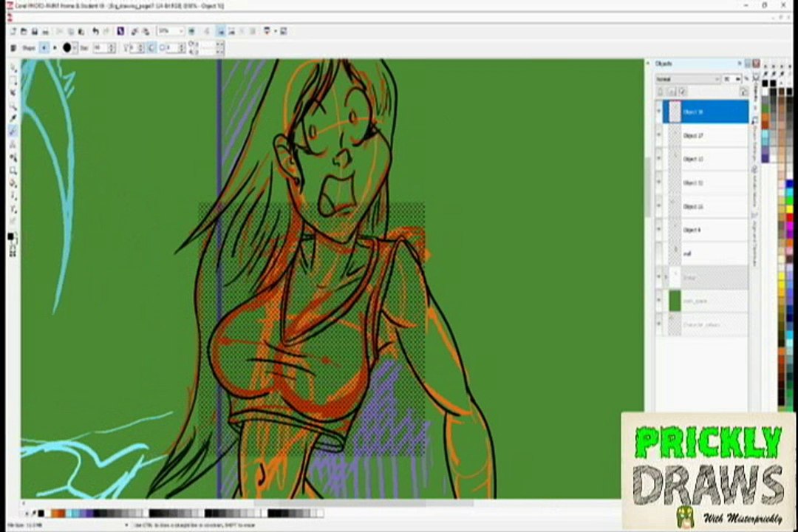Toggle second lock button in Objects docker
This screenshot has height=532, width=798.
click(672, 92)
